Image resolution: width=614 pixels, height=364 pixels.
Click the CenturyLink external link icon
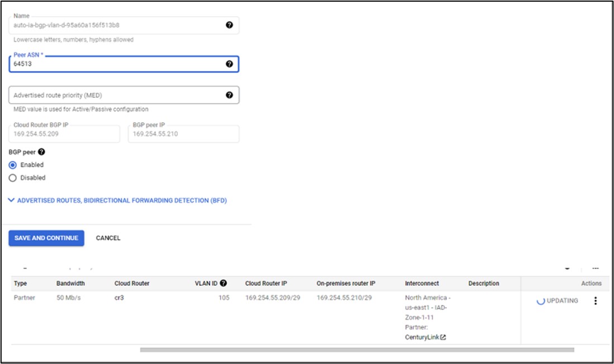(x=443, y=337)
